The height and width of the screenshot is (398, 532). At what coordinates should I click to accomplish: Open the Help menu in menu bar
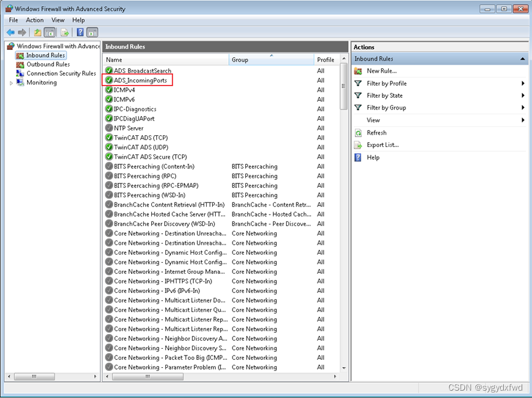click(x=78, y=20)
